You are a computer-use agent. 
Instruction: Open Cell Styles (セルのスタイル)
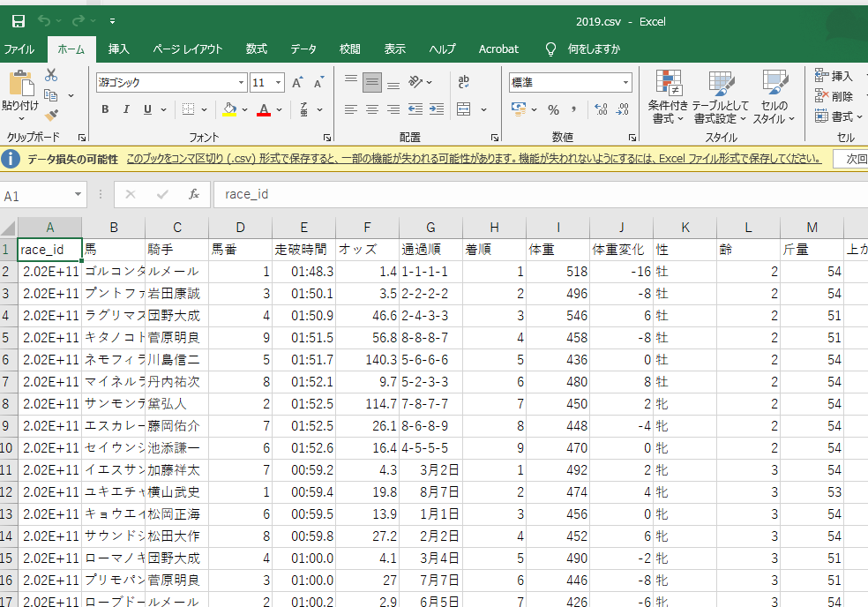774,97
